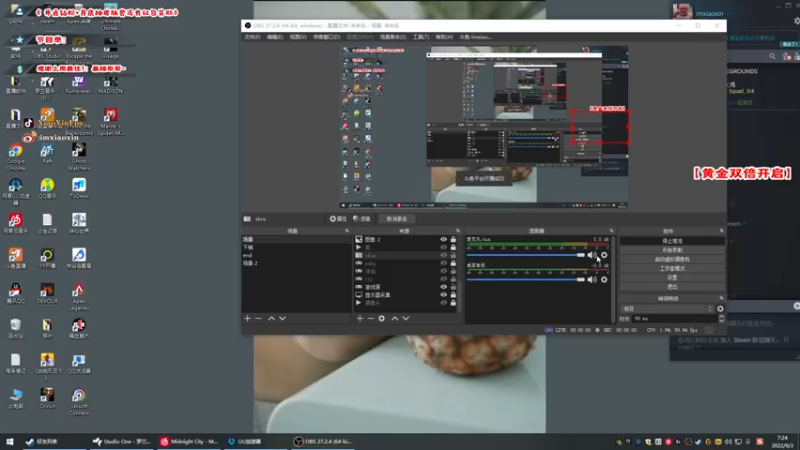Viewport: 800px width, 450px height.
Task: Toggle visibility of 摄像头 group
Action: (x=443, y=303)
